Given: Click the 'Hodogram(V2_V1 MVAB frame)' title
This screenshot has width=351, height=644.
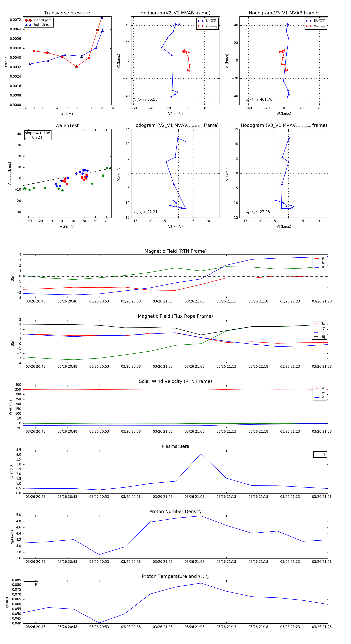Looking at the screenshot, I should [x=175, y=13].
